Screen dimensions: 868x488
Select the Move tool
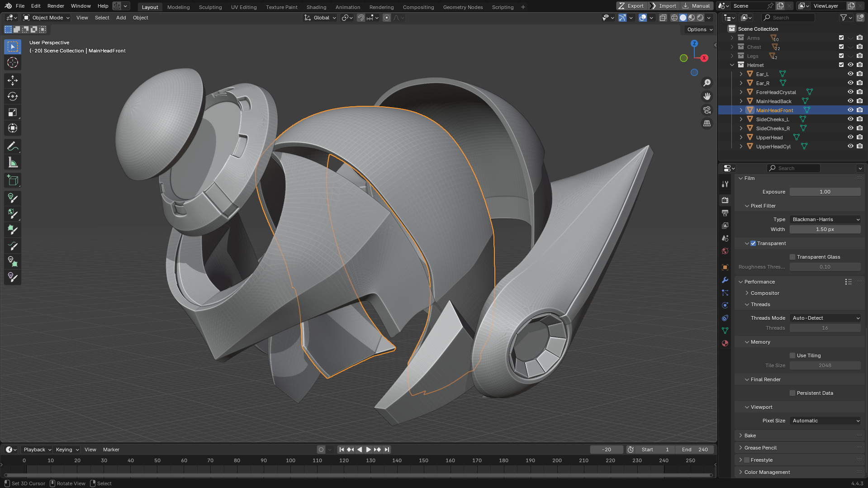coord(13,81)
